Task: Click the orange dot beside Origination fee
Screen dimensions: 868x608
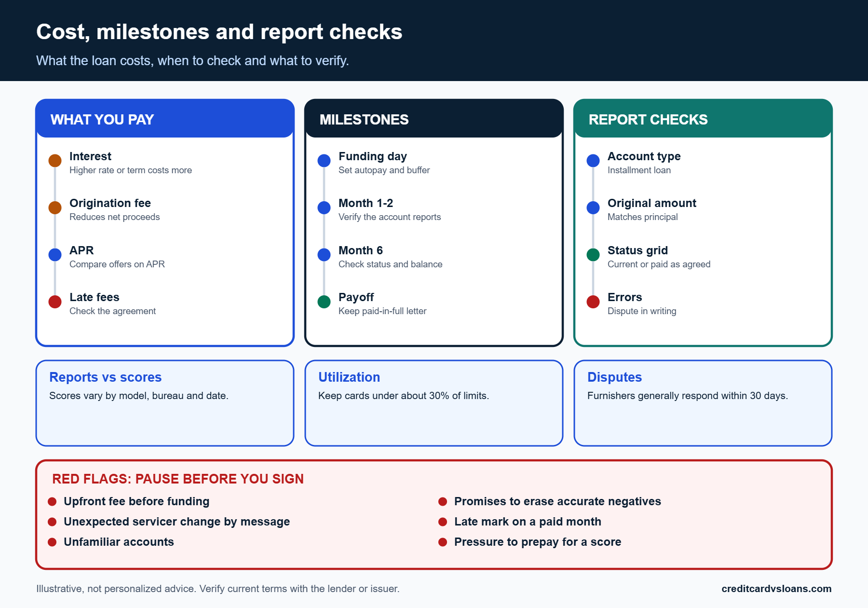Action: tap(55, 207)
